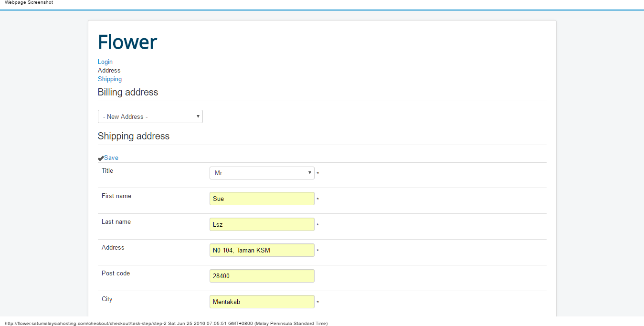Screen dimensions: 644x326
Task: Focus the First name field
Action: [x=262, y=199]
